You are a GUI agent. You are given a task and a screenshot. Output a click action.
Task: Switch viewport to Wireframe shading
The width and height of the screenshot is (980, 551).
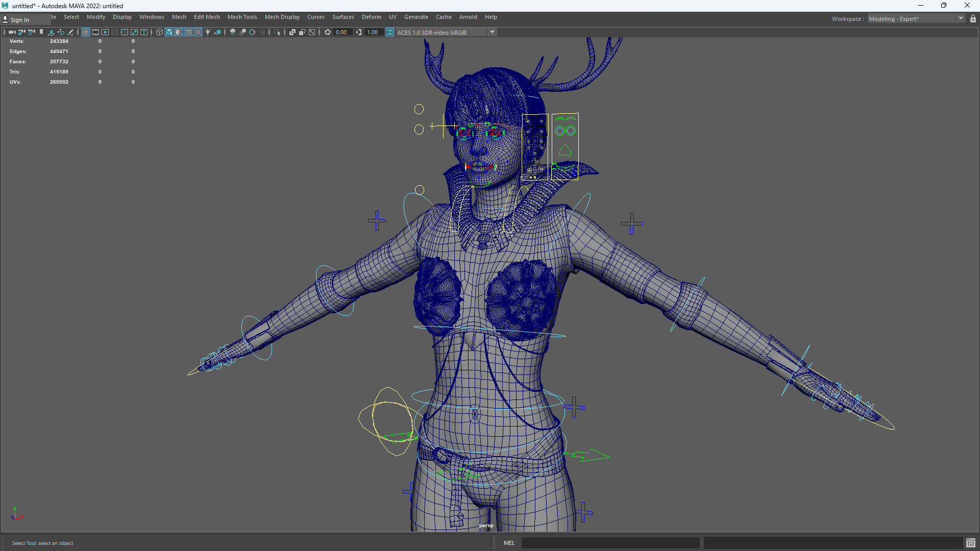[159, 32]
